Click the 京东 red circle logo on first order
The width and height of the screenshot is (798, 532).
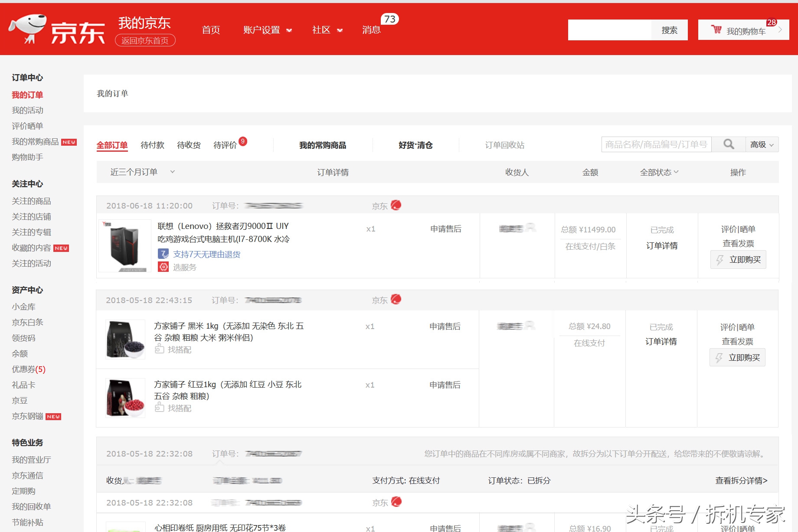(x=396, y=205)
